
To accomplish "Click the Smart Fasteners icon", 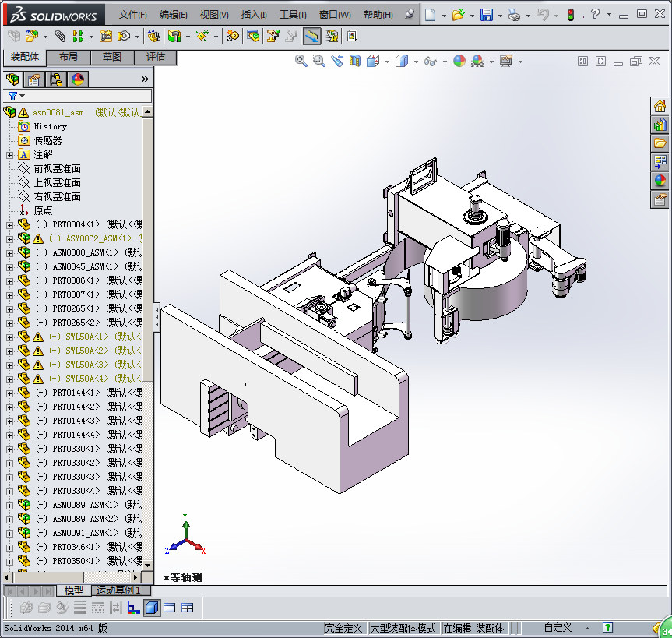I will (106, 36).
